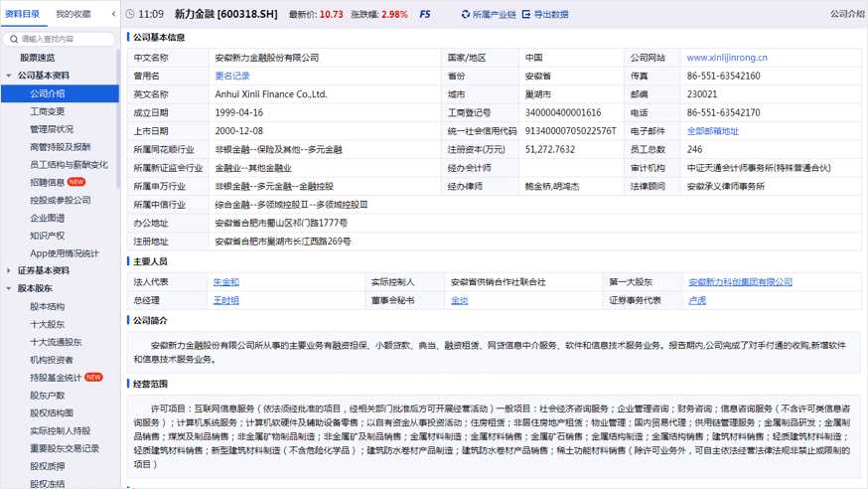
Task: Switch to the 我的收藏 tab
Action: click(x=73, y=14)
